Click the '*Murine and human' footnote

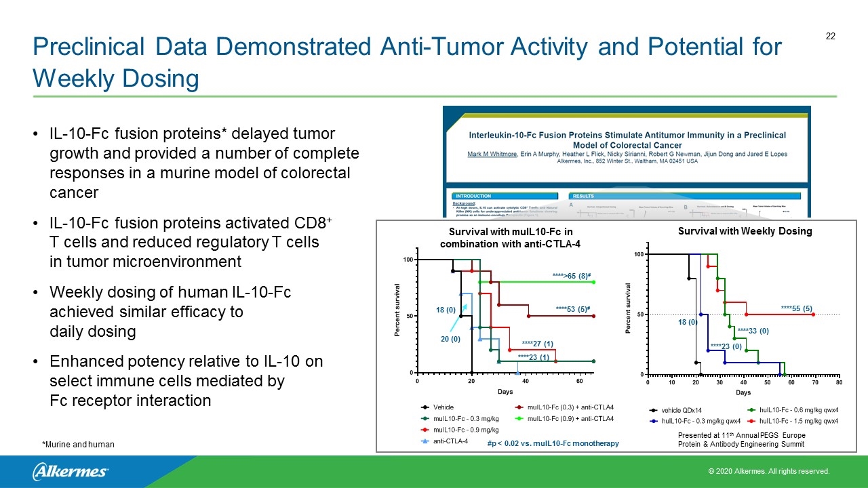(78, 444)
